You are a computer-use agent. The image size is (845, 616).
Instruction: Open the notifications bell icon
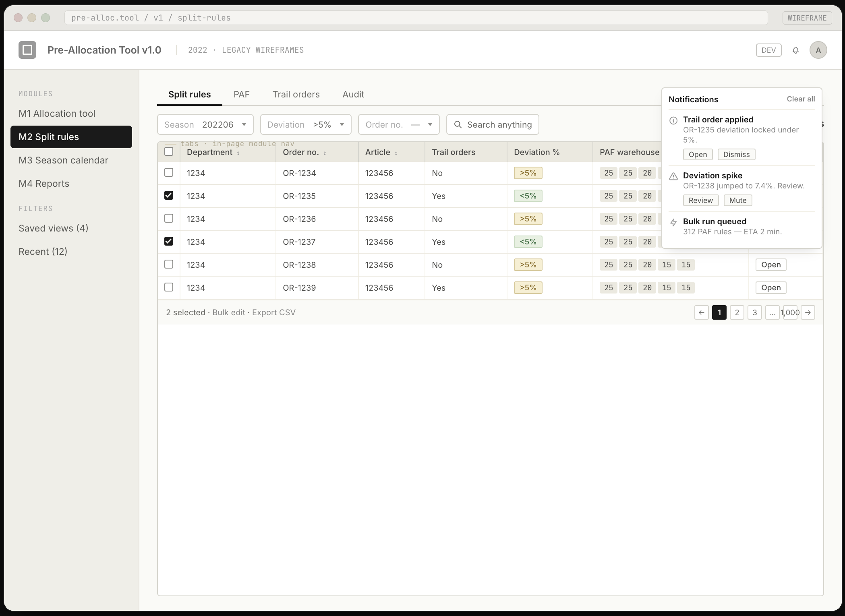point(795,50)
